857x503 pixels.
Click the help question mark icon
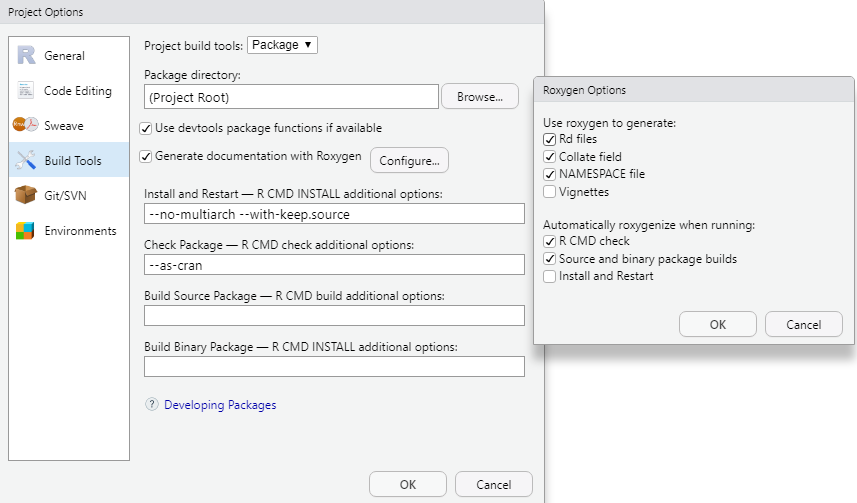point(151,405)
